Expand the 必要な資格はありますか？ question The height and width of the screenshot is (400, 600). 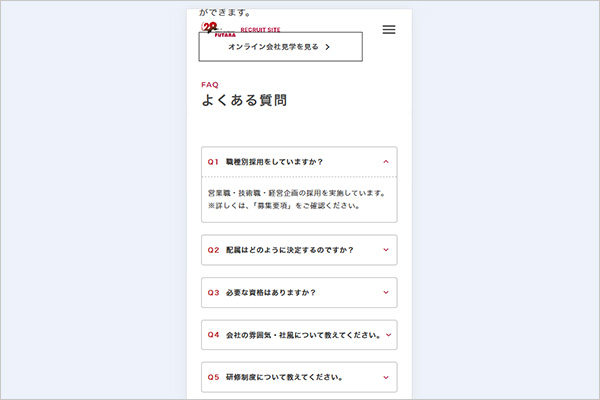click(x=270, y=293)
